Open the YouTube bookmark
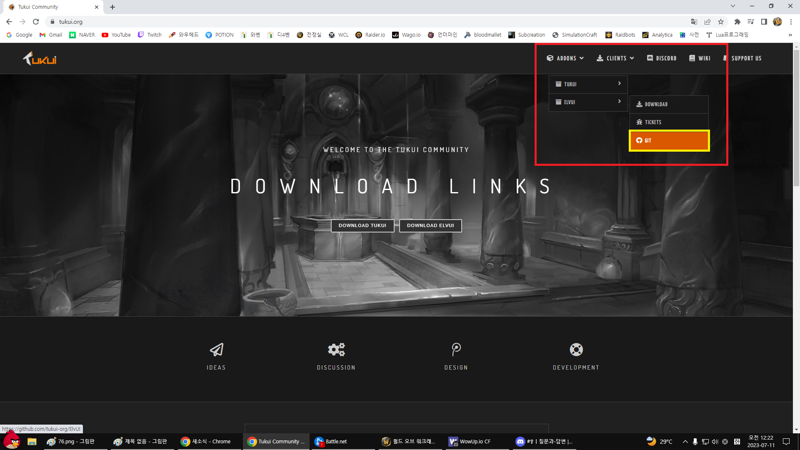 [116, 35]
